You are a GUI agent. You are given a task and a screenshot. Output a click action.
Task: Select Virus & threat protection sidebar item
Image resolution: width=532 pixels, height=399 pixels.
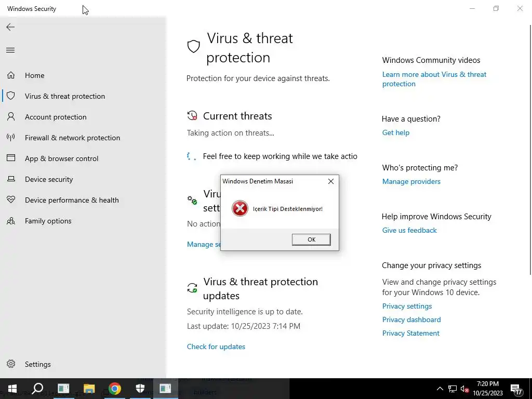(x=65, y=96)
